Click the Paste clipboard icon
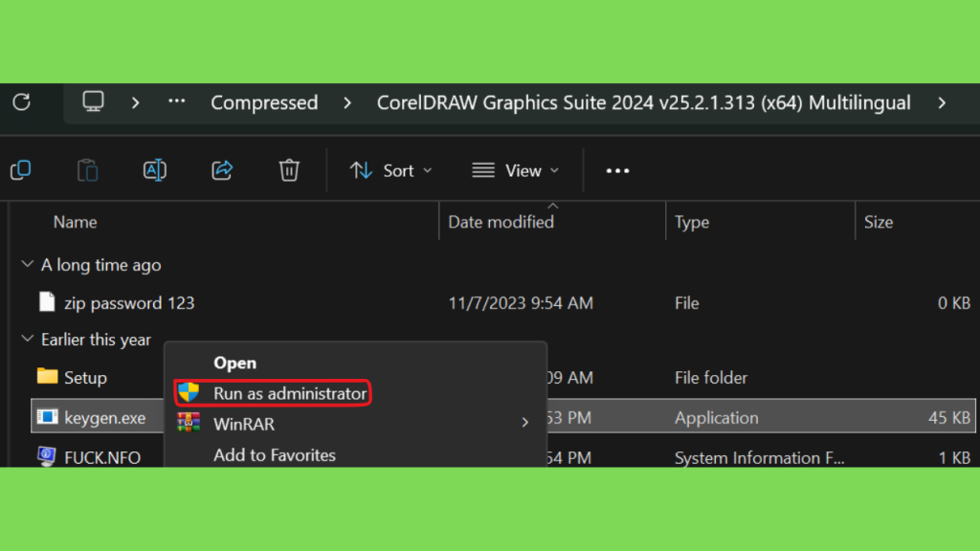Image resolution: width=980 pixels, height=551 pixels. 87,170
